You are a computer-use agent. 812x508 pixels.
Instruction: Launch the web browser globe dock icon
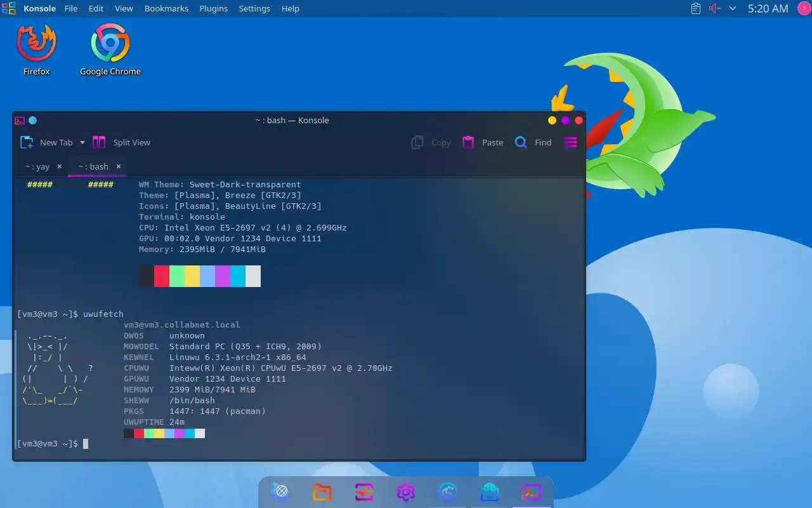tap(280, 491)
